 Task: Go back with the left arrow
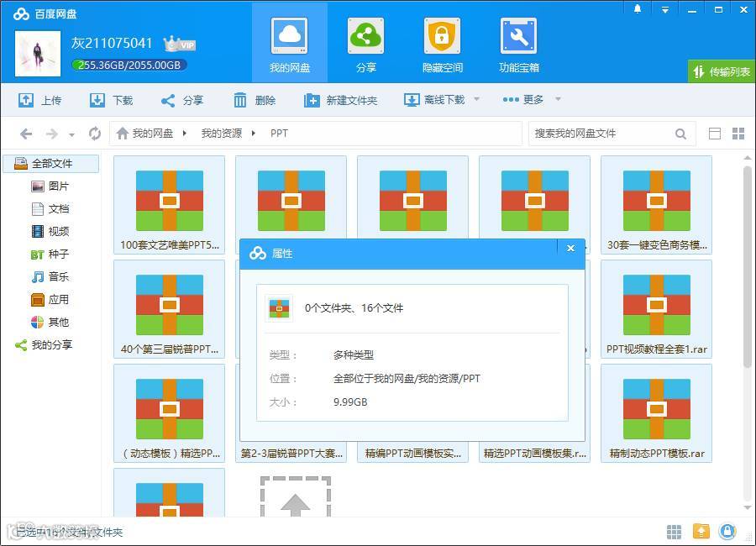pos(26,134)
